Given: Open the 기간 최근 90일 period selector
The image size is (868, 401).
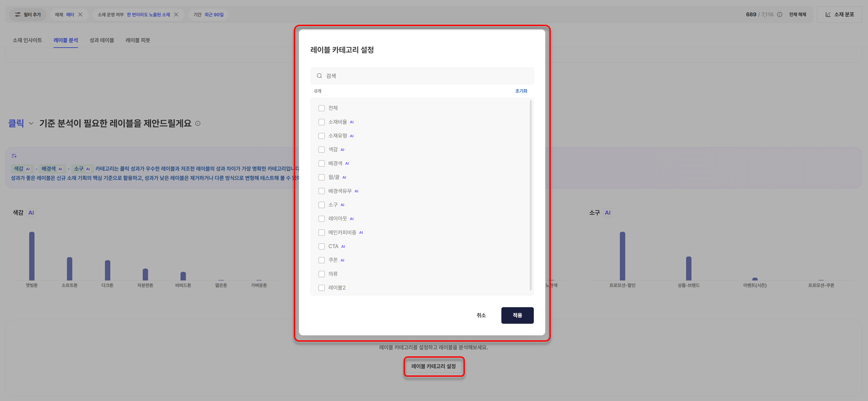Looking at the screenshot, I should (209, 15).
